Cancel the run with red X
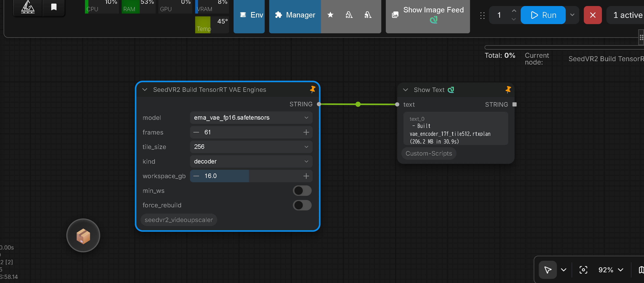 pos(593,15)
